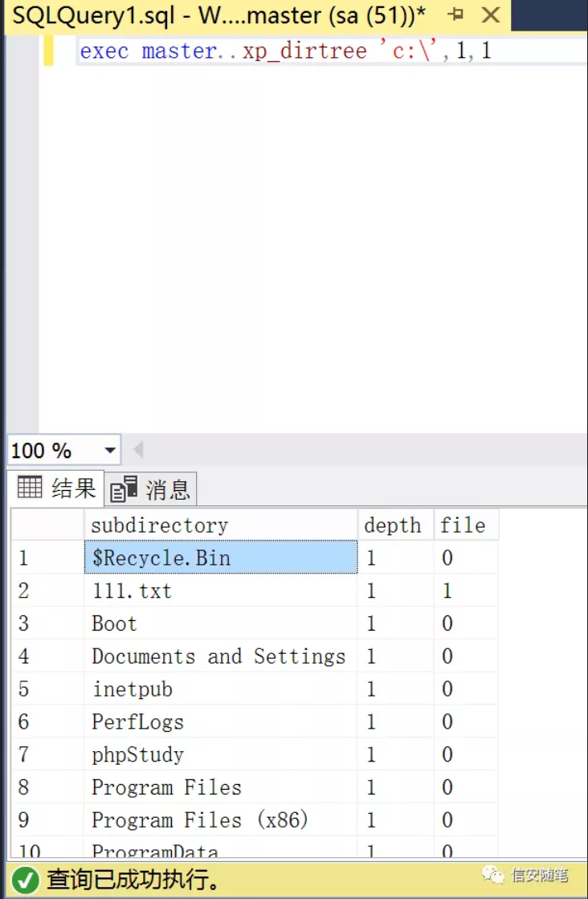The height and width of the screenshot is (899, 588).
Task: Click the subdirectory column header
Action: point(221,525)
